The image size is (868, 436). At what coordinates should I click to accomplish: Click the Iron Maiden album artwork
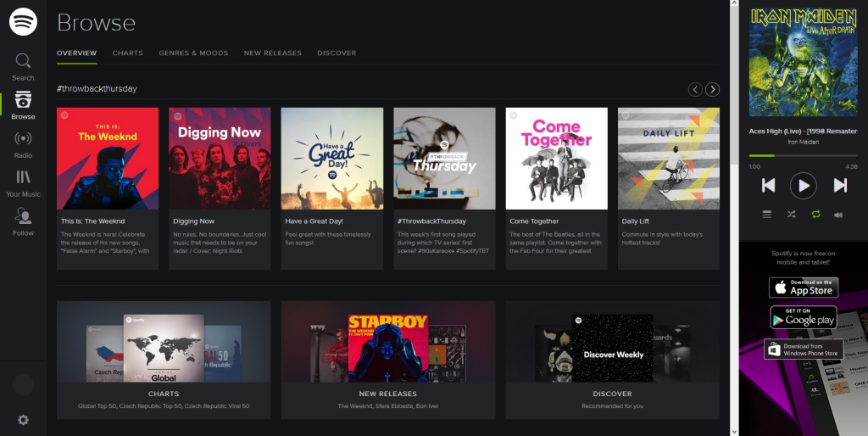[x=804, y=61]
